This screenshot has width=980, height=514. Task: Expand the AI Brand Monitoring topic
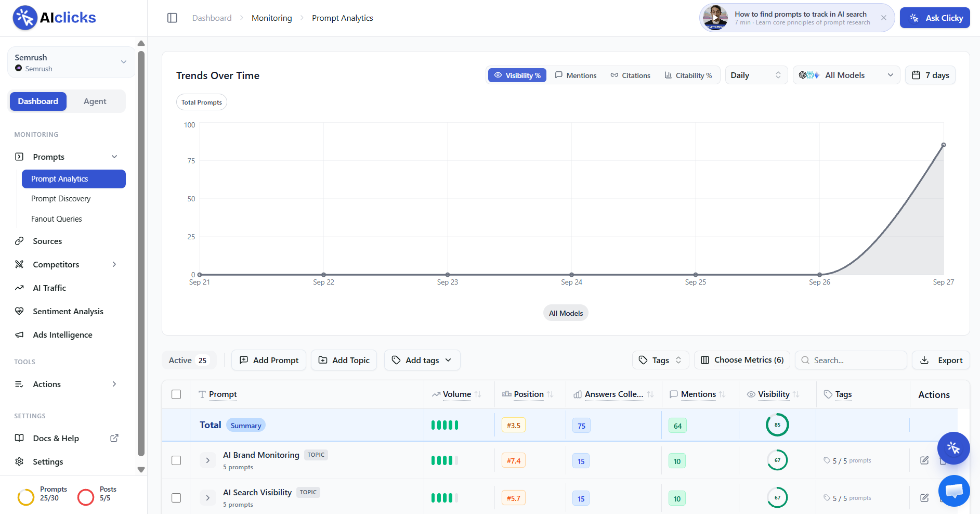(208, 460)
